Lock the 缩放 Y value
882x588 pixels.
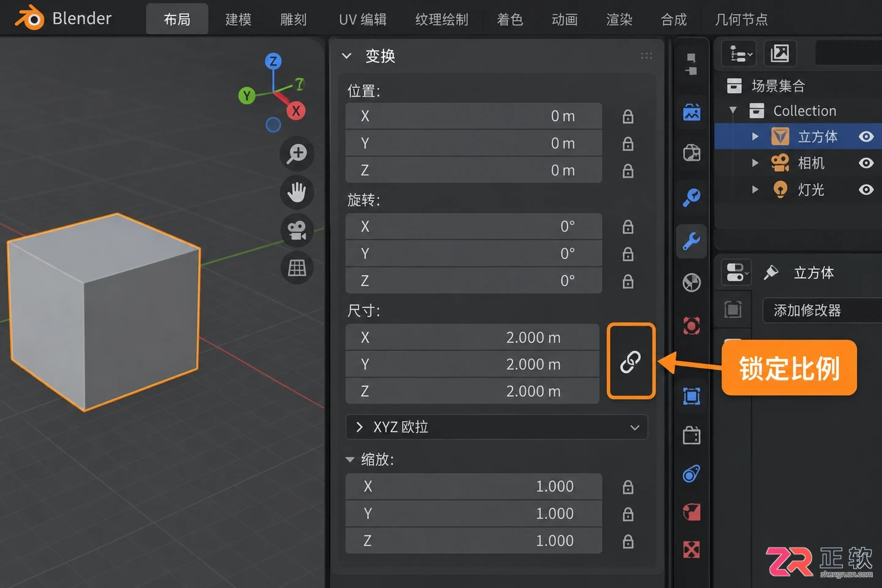[x=628, y=514]
